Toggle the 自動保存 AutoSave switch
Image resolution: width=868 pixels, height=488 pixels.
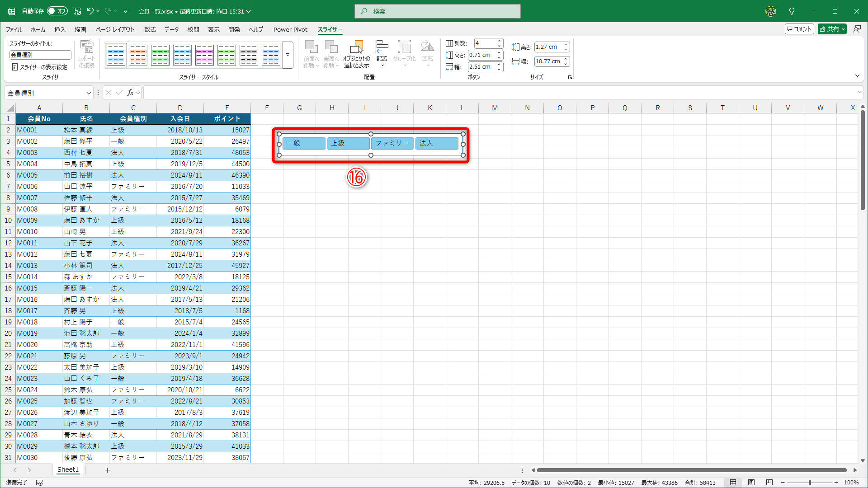[x=57, y=11]
